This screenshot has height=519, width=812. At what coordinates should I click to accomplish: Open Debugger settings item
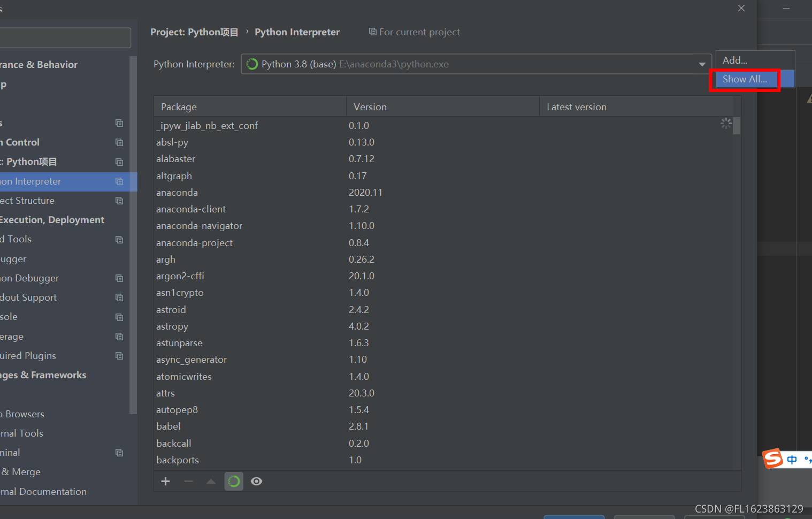(x=64, y=259)
